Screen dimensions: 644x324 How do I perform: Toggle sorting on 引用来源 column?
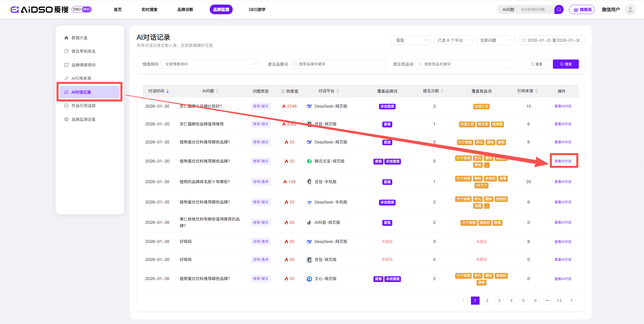click(536, 91)
